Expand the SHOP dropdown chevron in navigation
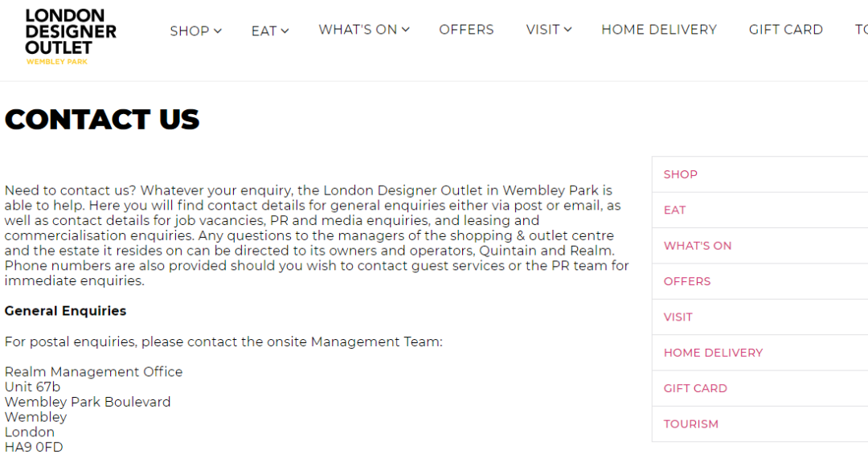868x458 pixels. coord(218,31)
